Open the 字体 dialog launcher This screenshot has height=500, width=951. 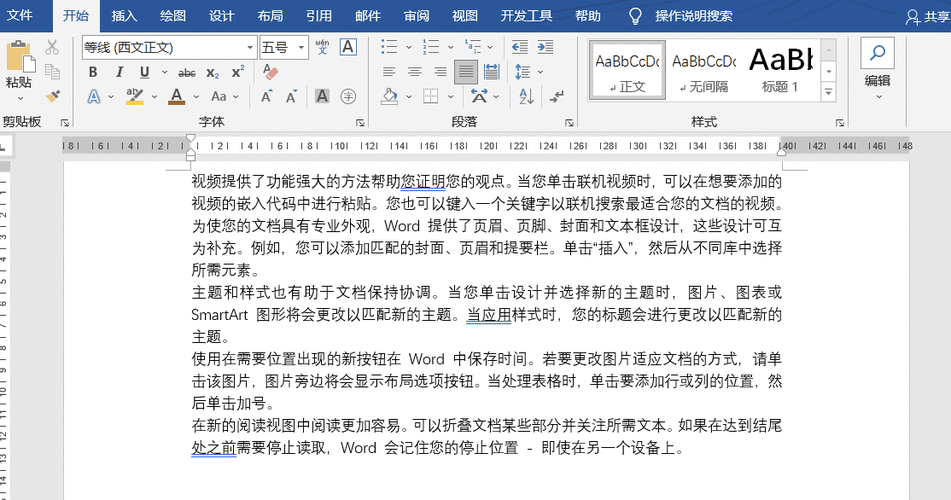pyautogui.click(x=360, y=123)
